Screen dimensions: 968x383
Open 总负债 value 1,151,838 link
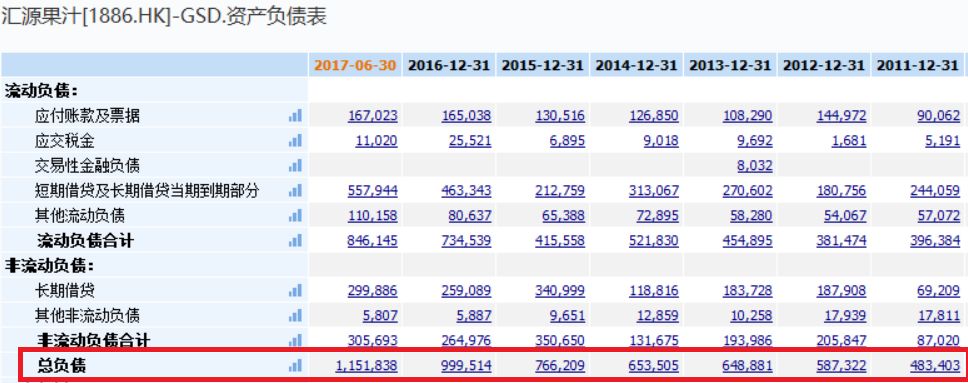[x=367, y=366]
